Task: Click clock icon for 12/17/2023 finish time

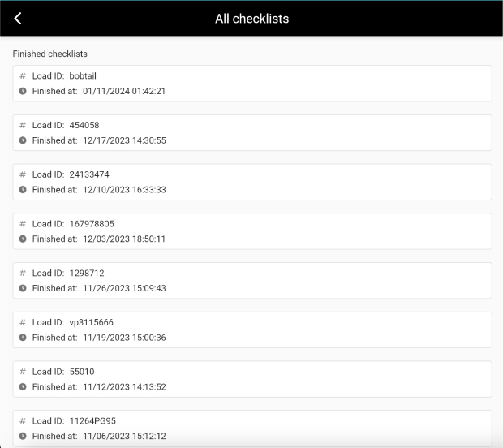Action: click(x=23, y=140)
